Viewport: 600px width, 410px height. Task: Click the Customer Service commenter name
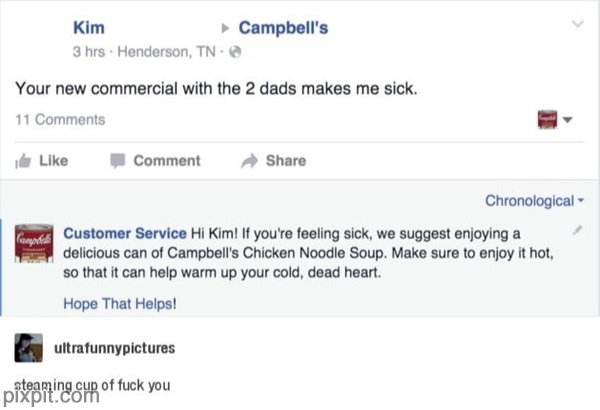coord(120,232)
